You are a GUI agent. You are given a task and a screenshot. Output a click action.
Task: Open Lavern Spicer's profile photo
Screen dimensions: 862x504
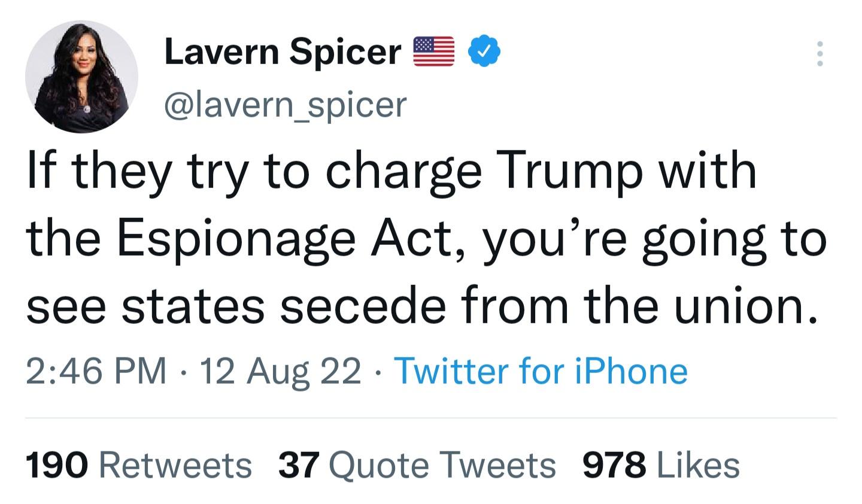pyautogui.click(x=81, y=77)
